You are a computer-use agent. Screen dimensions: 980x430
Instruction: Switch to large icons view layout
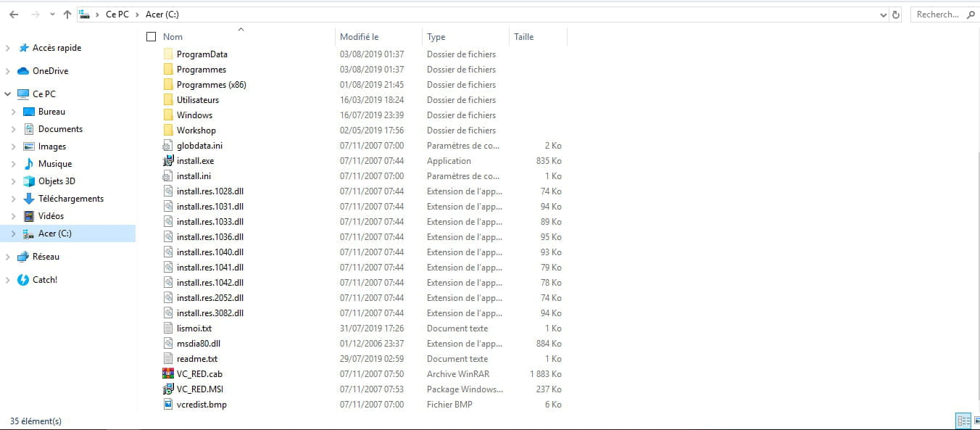point(976,420)
